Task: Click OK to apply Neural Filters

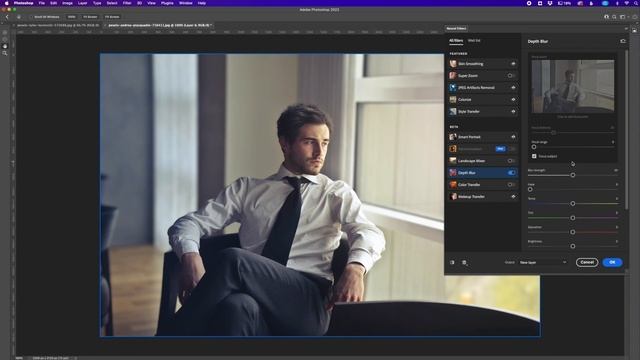Action: 612,262
